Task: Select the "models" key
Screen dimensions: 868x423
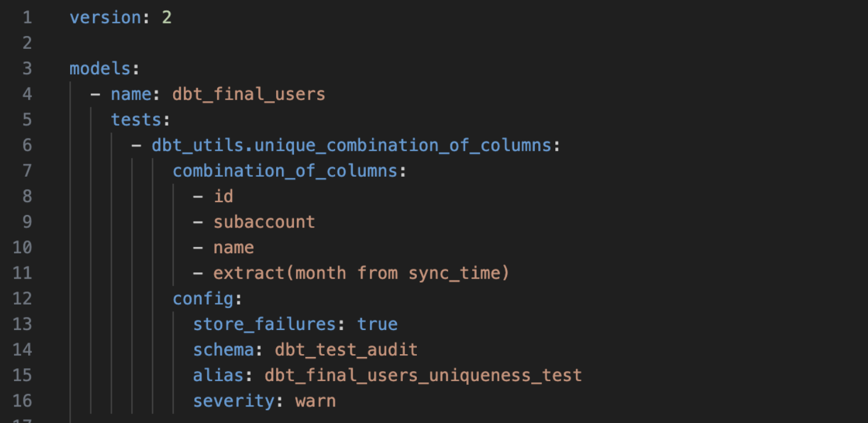Action: pyautogui.click(x=100, y=69)
